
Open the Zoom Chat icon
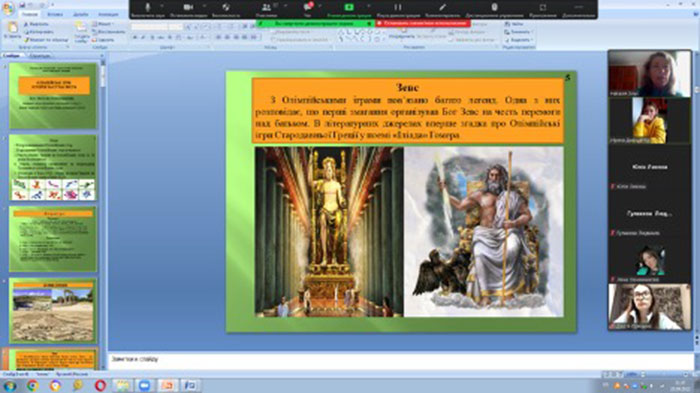click(308, 7)
